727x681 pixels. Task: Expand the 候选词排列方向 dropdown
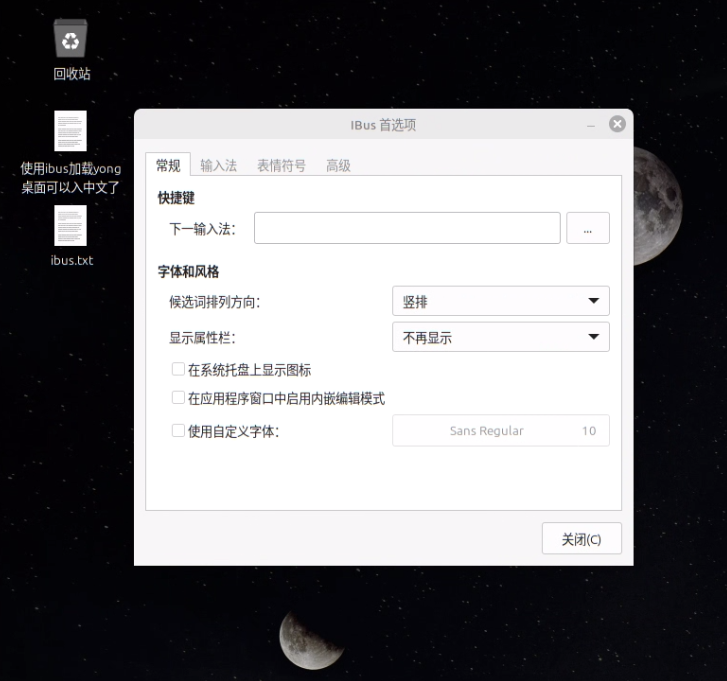(x=501, y=301)
